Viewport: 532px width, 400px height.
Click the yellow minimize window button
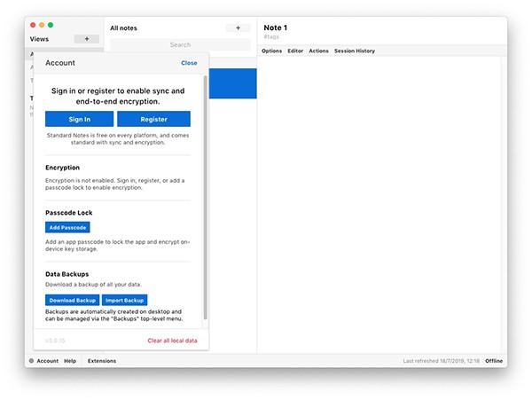pos(42,25)
